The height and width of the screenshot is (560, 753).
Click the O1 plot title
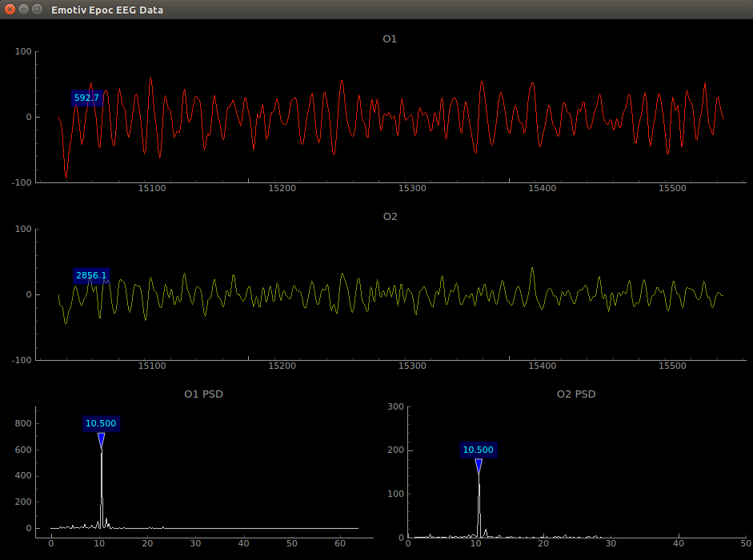point(390,38)
